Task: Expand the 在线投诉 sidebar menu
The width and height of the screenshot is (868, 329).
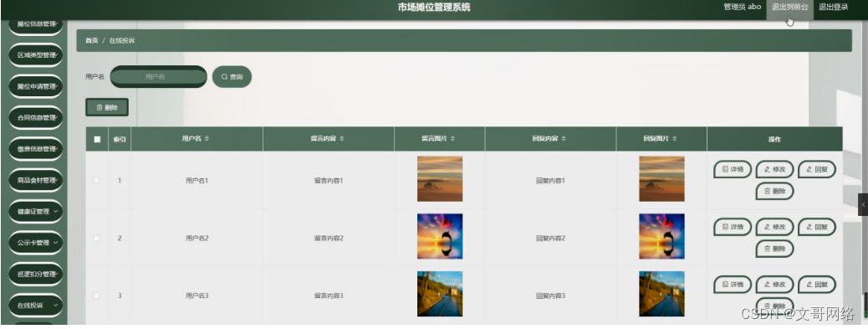Action: coord(36,306)
